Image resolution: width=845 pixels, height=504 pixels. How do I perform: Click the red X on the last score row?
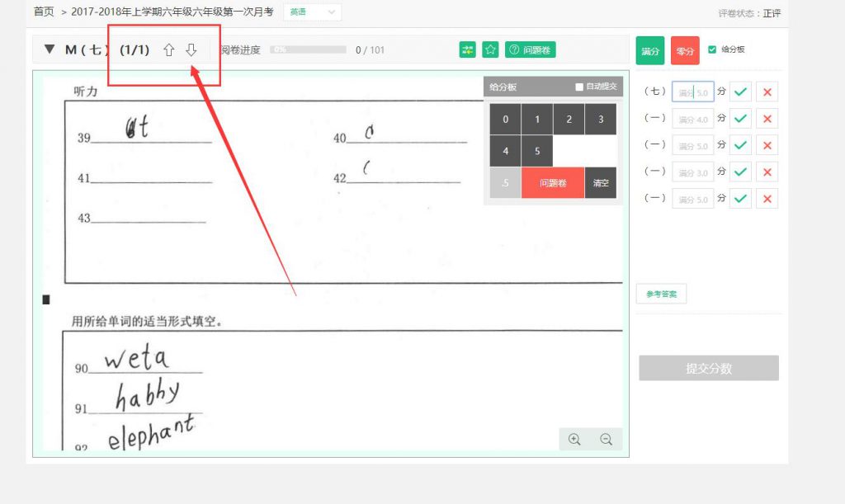click(767, 199)
